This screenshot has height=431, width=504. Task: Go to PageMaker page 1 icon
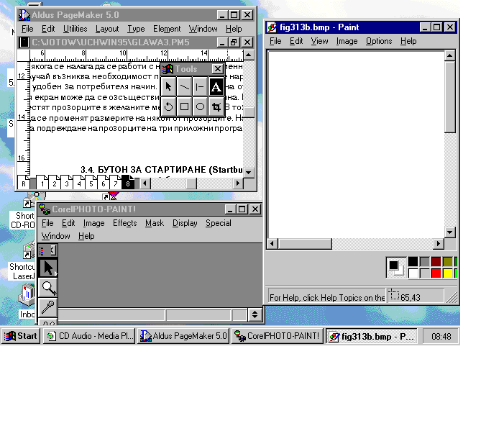(42, 182)
